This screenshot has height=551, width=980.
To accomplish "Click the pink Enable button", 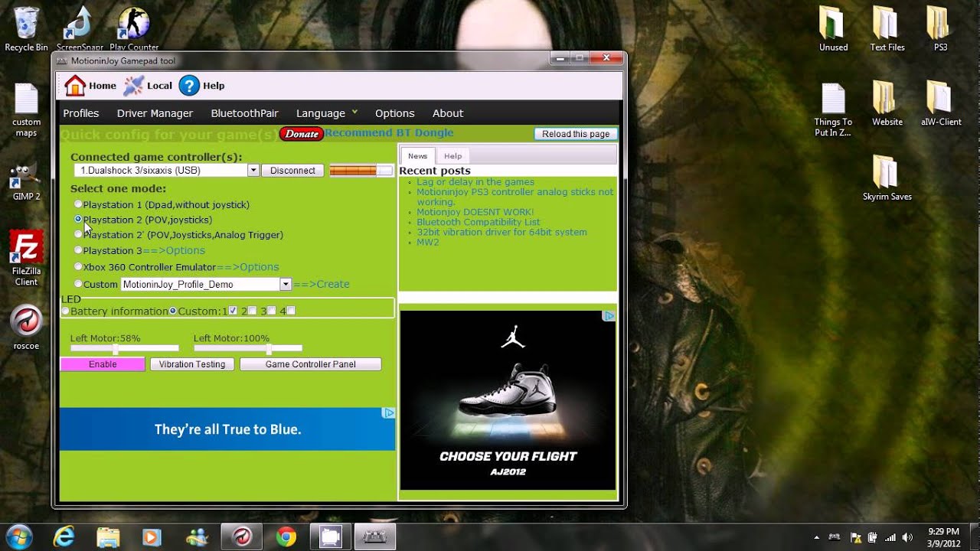I will (103, 364).
